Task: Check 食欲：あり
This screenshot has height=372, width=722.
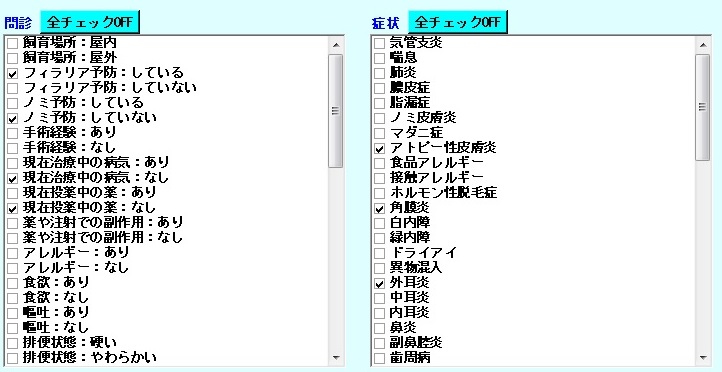Action: click(13, 283)
